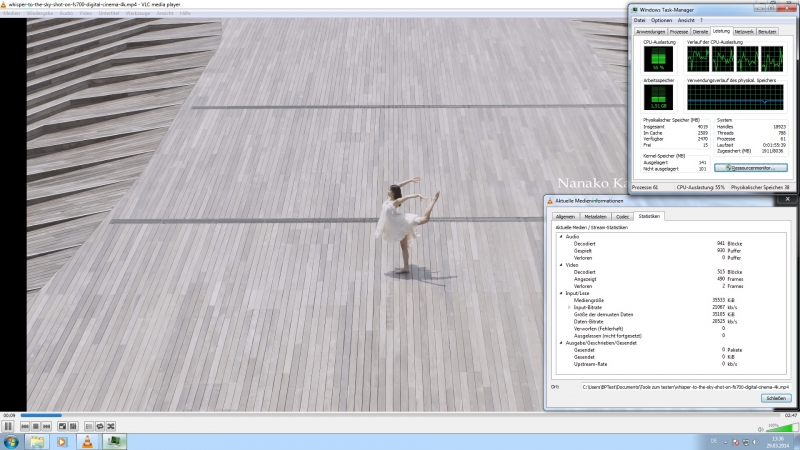Screen dimensions: 800x450
Task: Click the Ort file path field
Action: tap(686, 387)
